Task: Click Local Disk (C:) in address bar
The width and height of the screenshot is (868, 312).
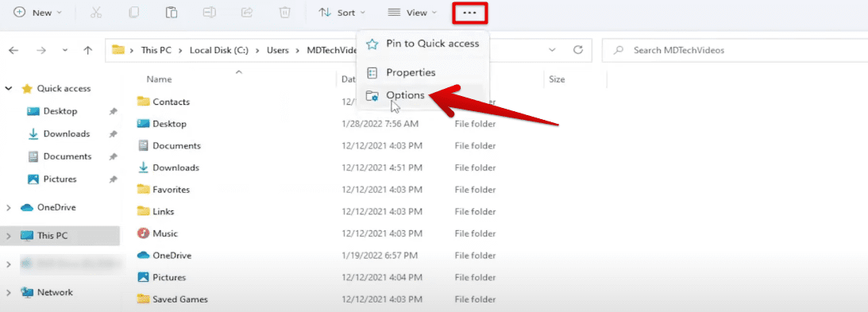Action: pos(219,50)
